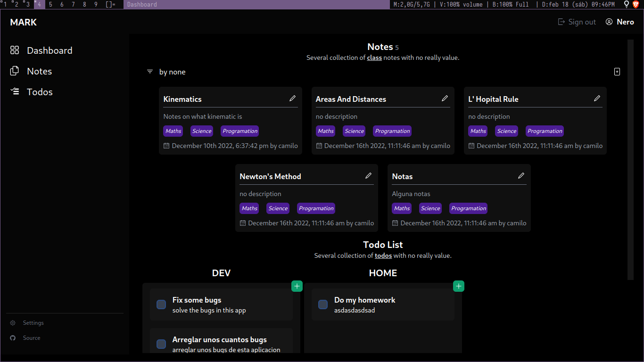Click calendar icon on Notas card

395,223
